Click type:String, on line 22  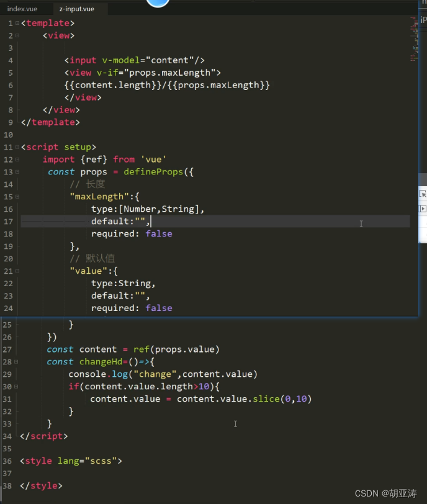click(x=124, y=283)
